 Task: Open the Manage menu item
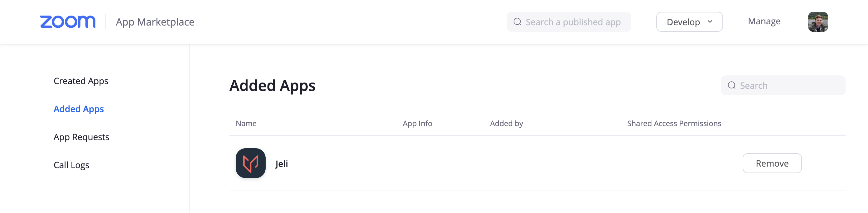tap(764, 21)
